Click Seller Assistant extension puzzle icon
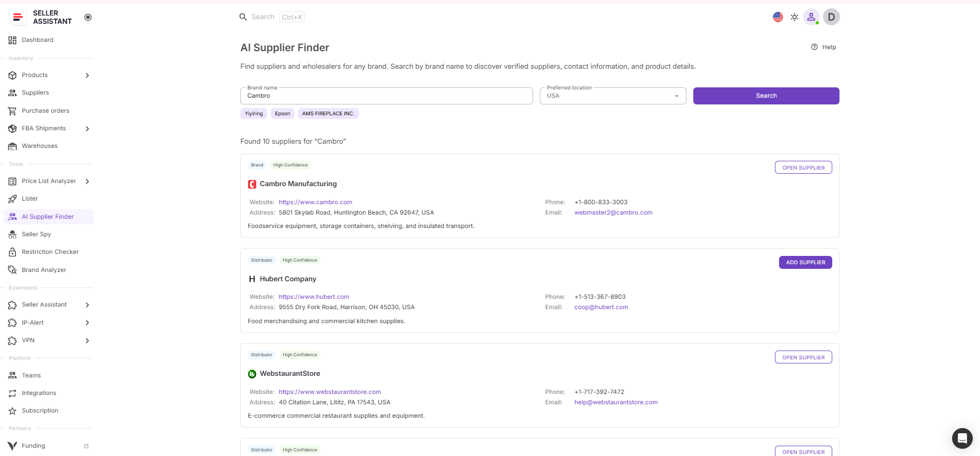 pos(12,305)
